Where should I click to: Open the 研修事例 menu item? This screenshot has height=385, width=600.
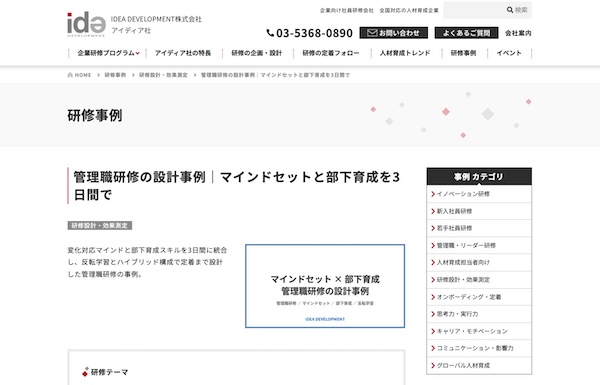tap(463, 53)
